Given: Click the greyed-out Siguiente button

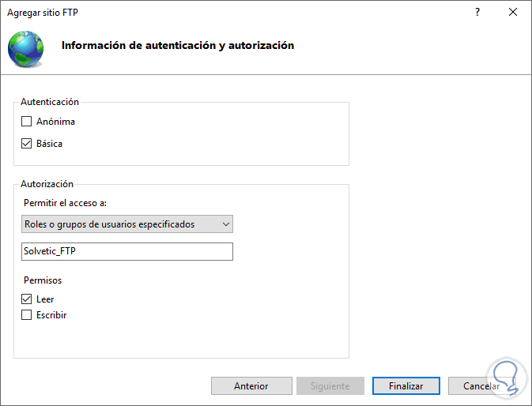Looking at the screenshot, I should (330, 386).
